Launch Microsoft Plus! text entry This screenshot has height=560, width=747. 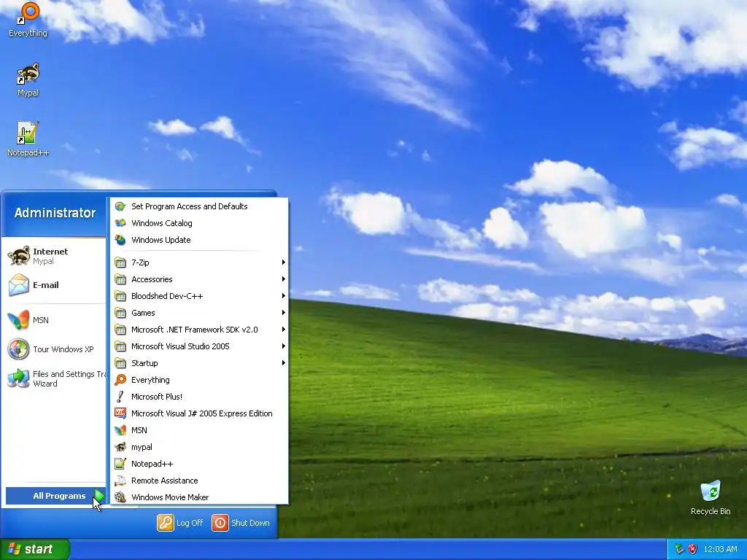[157, 397]
